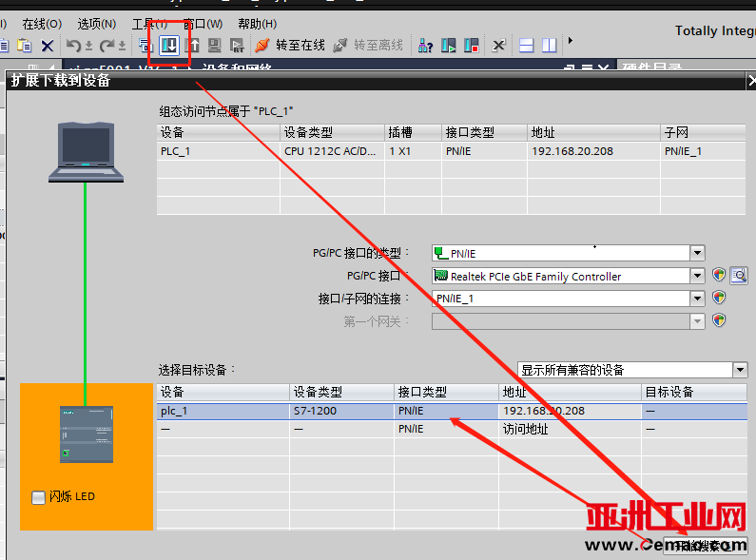Click the 子网 column header
The image size is (756, 560).
pos(703,132)
